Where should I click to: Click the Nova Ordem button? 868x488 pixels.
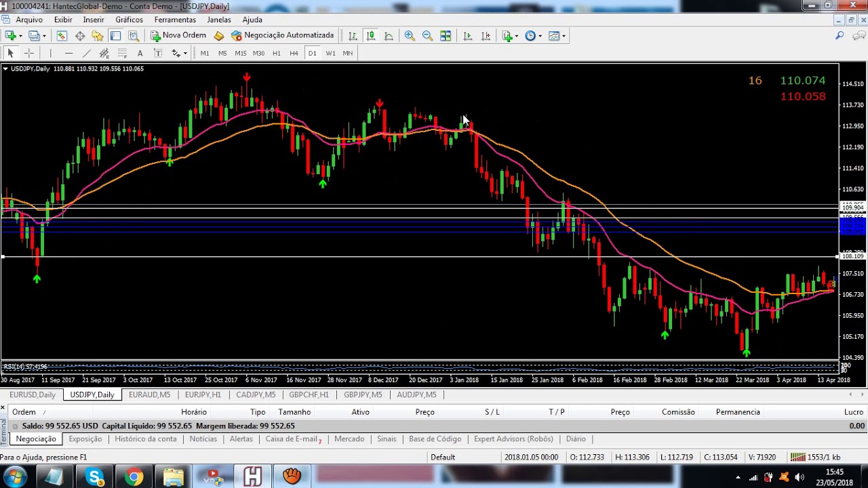pyautogui.click(x=178, y=35)
